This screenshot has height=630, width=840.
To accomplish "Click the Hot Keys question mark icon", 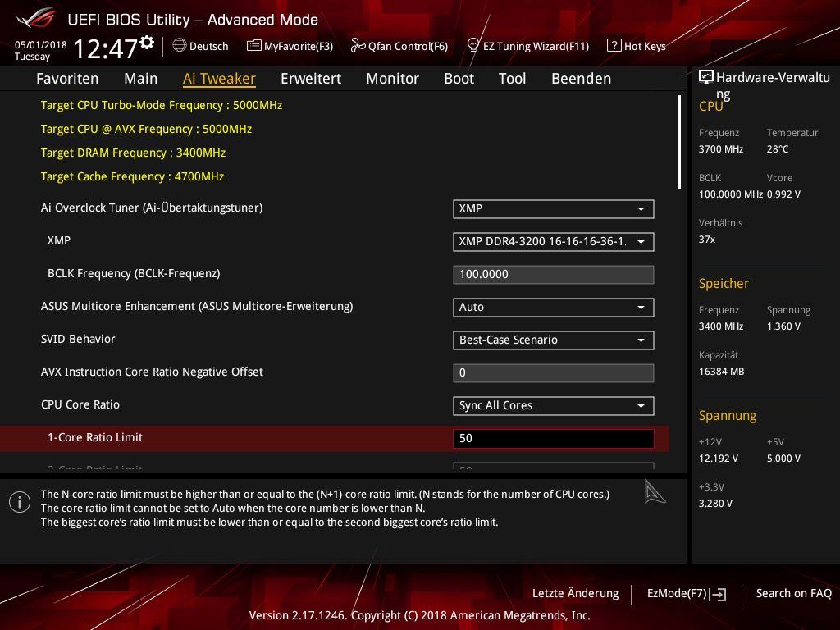I will [x=614, y=46].
